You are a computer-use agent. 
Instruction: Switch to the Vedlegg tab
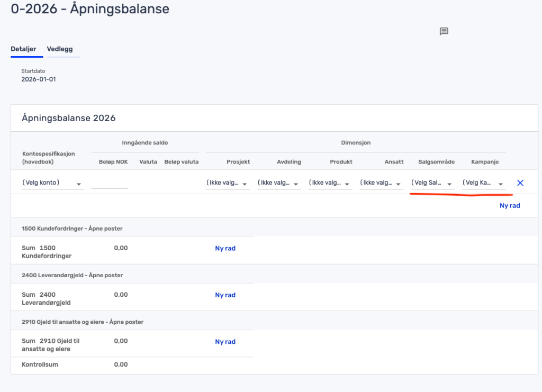(60, 49)
